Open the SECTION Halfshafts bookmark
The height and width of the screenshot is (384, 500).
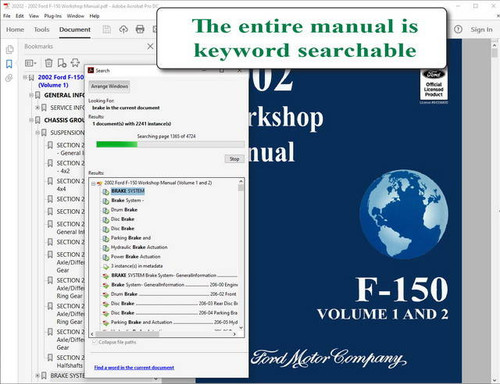[x=70, y=361]
